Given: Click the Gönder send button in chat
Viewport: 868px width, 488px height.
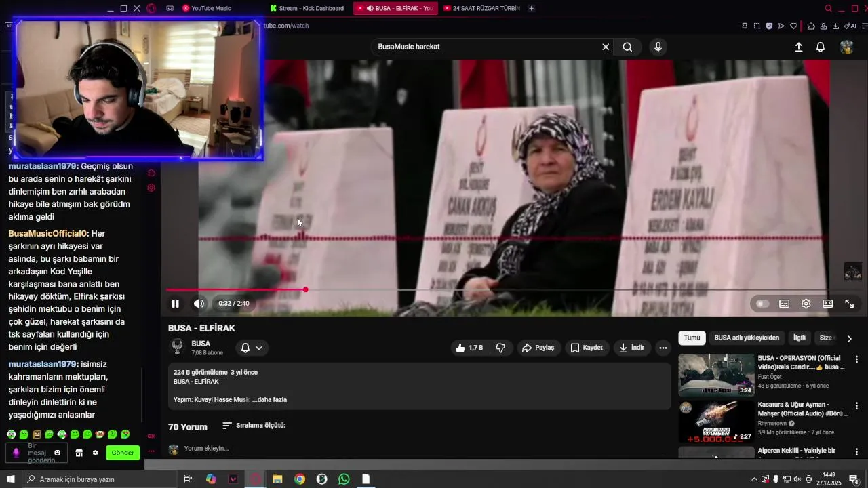Looking at the screenshot, I should [x=123, y=453].
